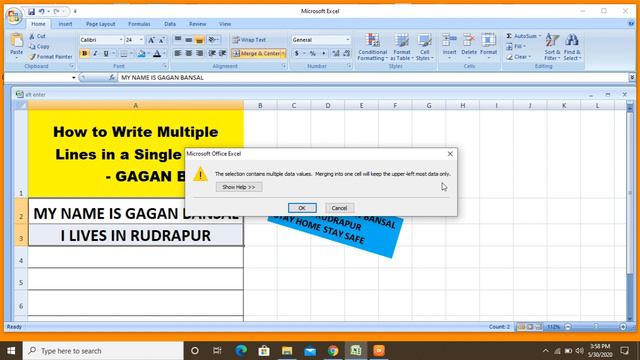Open Clear eraser menu

pyautogui.click(x=518, y=57)
